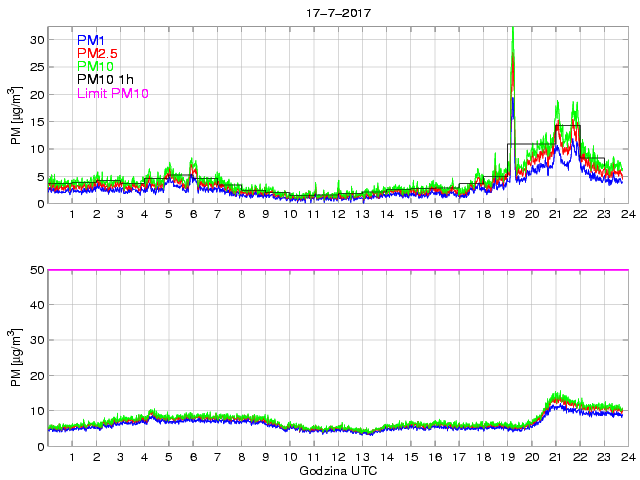Select the magenta Limit PM10 legend entry

click(112, 94)
